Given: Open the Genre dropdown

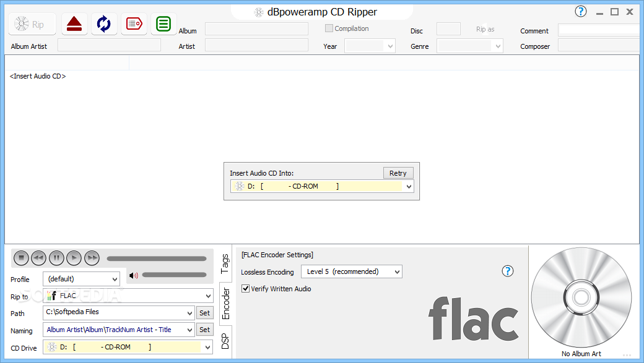Looking at the screenshot, I should point(499,46).
